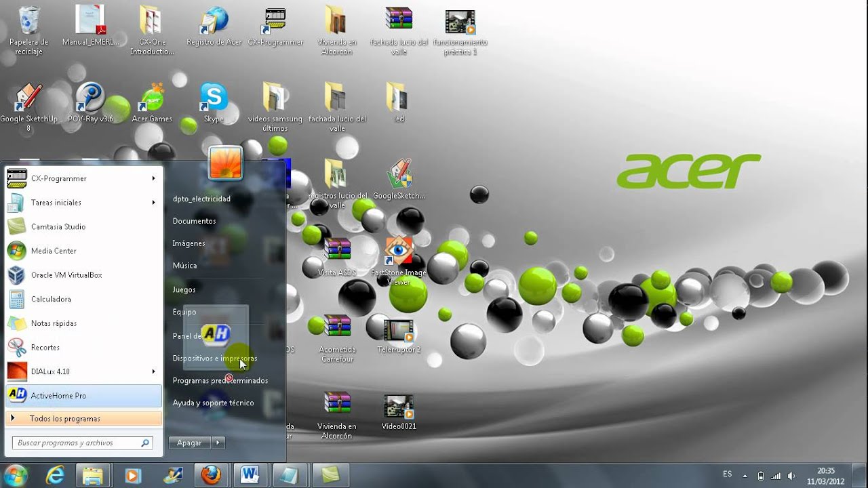Open Tareas iniciales in Start menu
868x488 pixels.
click(x=84, y=203)
